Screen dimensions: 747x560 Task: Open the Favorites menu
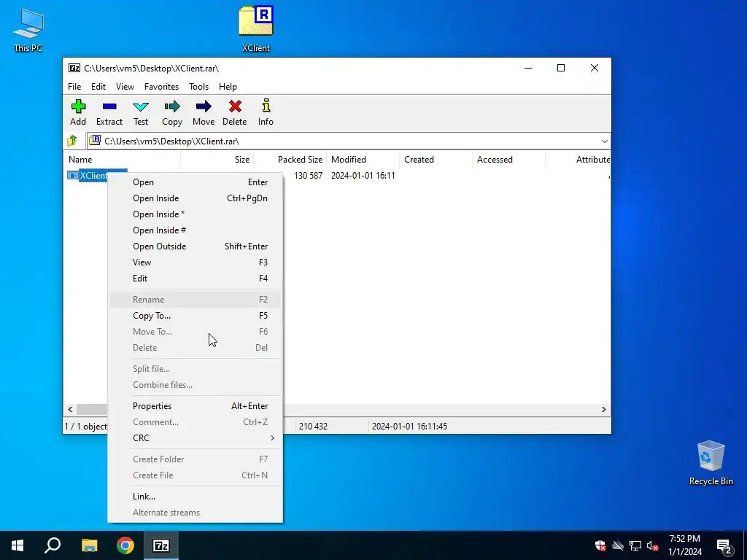tap(161, 87)
